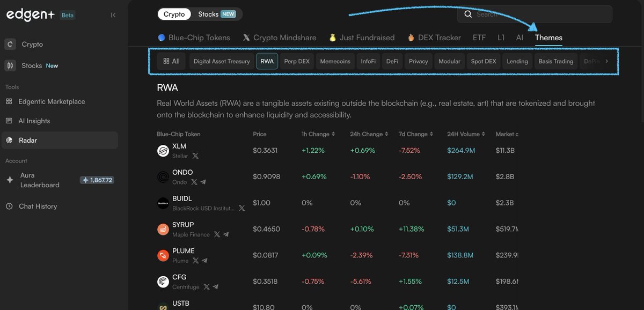Select the RWA theme filter
The image size is (644, 310).
tap(267, 61)
